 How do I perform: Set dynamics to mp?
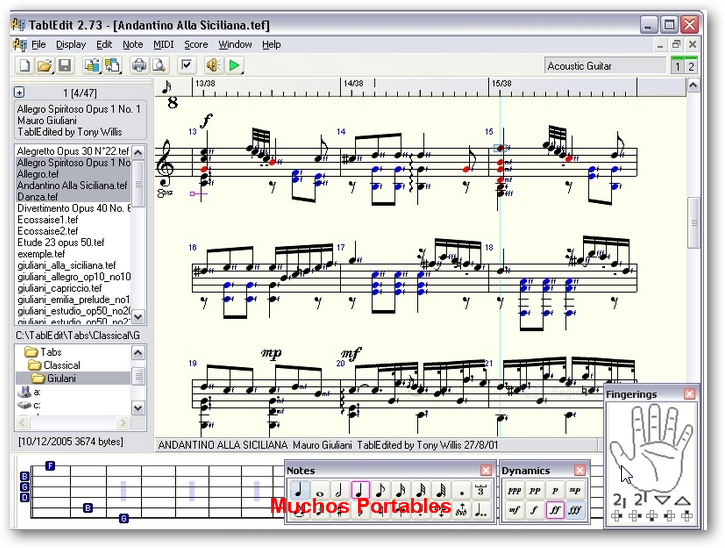point(575,491)
